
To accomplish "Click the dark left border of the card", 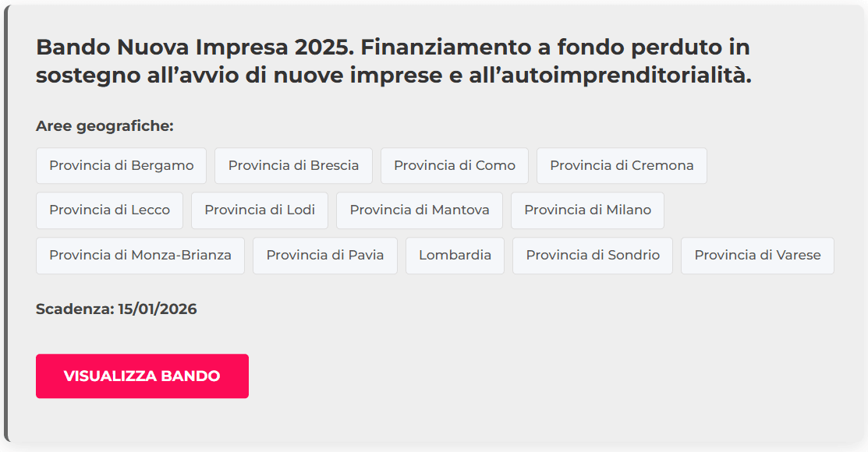I will 6,226.
